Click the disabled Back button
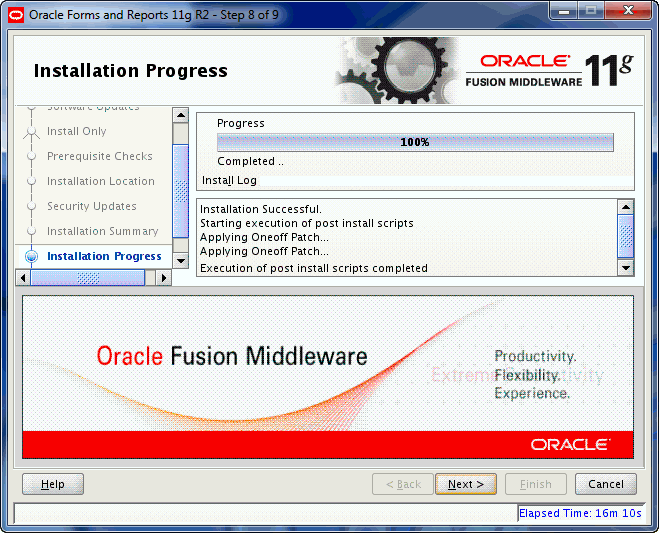This screenshot has height=533, width=659. (403, 484)
